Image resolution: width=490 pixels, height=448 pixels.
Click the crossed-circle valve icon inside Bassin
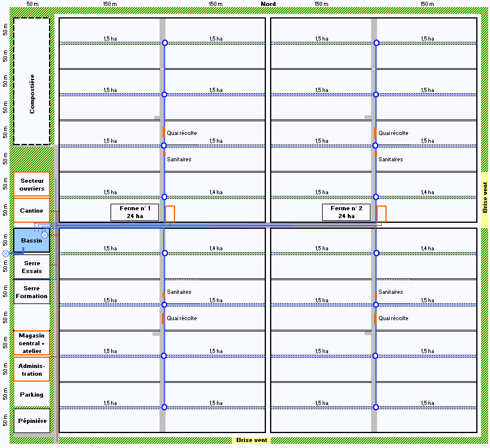(45, 235)
